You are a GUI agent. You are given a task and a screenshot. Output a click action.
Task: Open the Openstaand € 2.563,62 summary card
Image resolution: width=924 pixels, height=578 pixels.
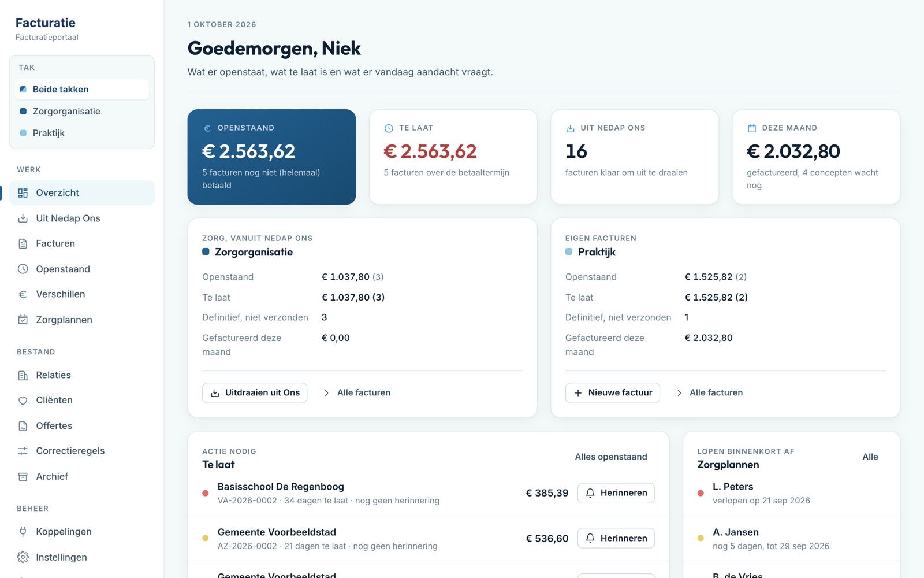[271, 157]
